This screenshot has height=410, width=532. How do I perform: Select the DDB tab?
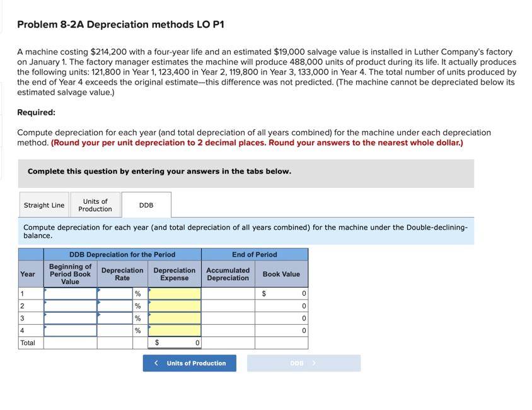pyautogui.click(x=146, y=205)
